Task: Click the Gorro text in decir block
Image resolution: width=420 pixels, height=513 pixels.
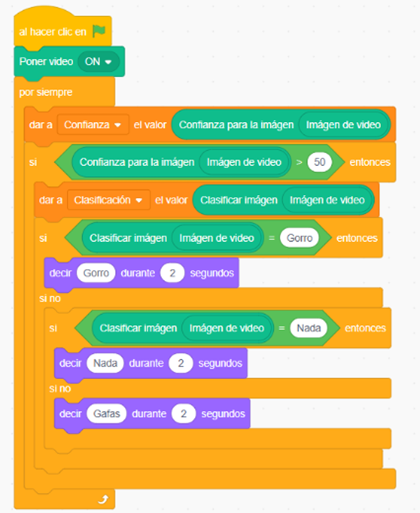Action: pos(96,273)
